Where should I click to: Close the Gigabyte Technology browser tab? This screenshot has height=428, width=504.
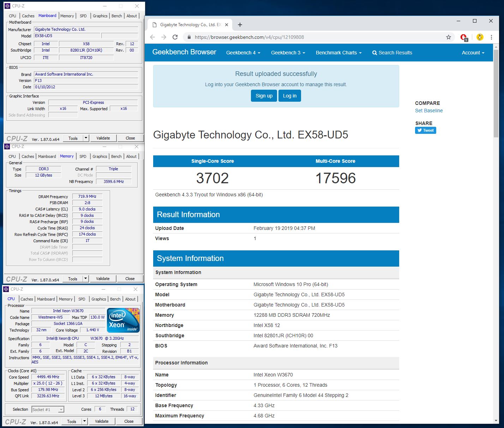pyautogui.click(x=227, y=25)
